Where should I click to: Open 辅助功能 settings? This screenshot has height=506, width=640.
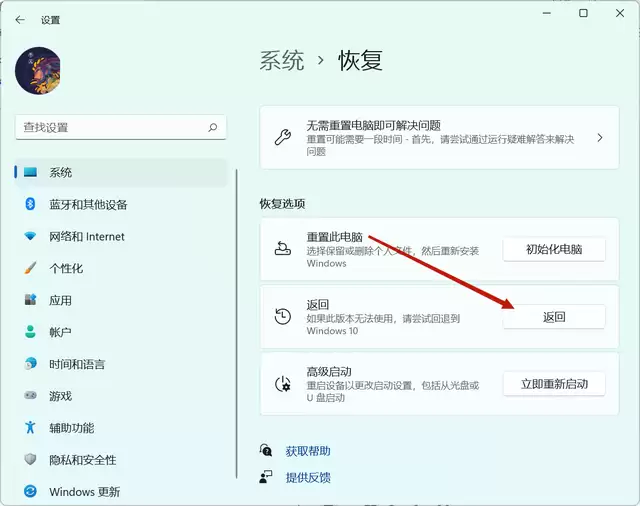[x=71, y=428]
